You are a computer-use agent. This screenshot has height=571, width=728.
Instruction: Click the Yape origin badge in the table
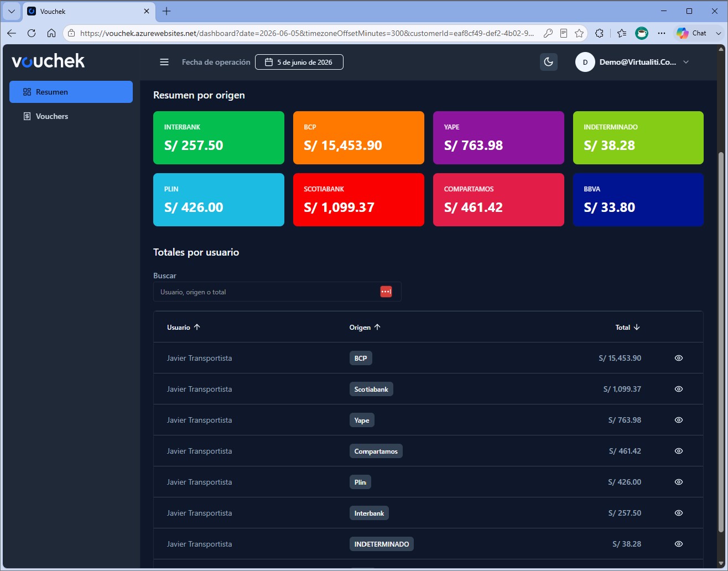362,420
